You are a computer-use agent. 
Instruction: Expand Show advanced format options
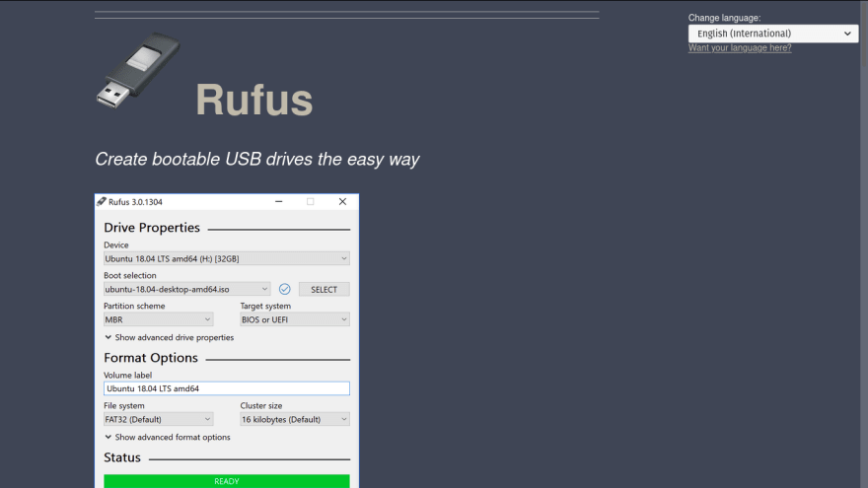click(x=167, y=437)
